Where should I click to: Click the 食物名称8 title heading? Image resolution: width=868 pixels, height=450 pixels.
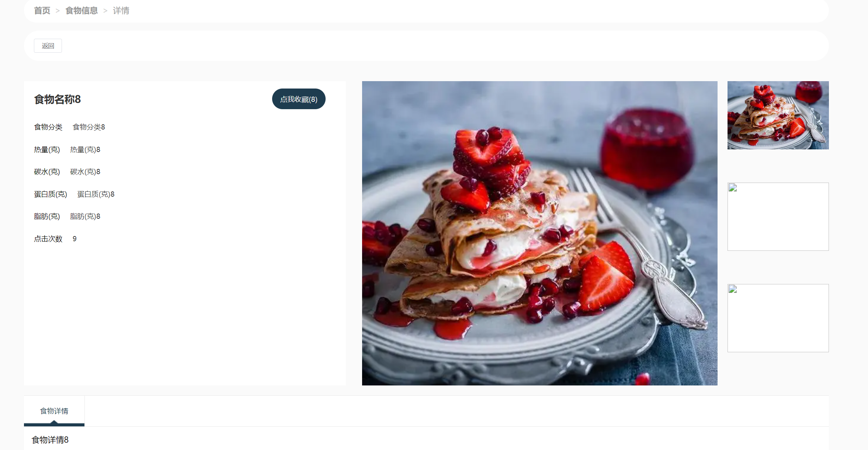pos(58,99)
